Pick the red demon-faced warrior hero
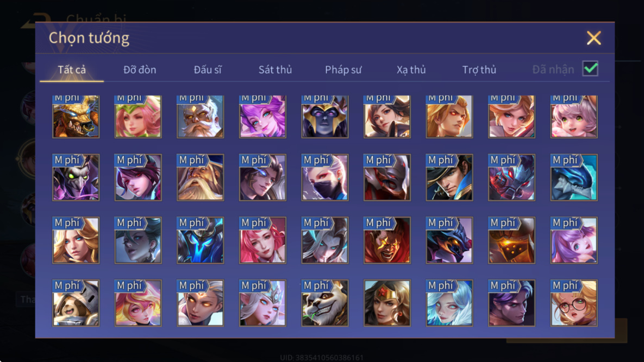 (x=387, y=240)
